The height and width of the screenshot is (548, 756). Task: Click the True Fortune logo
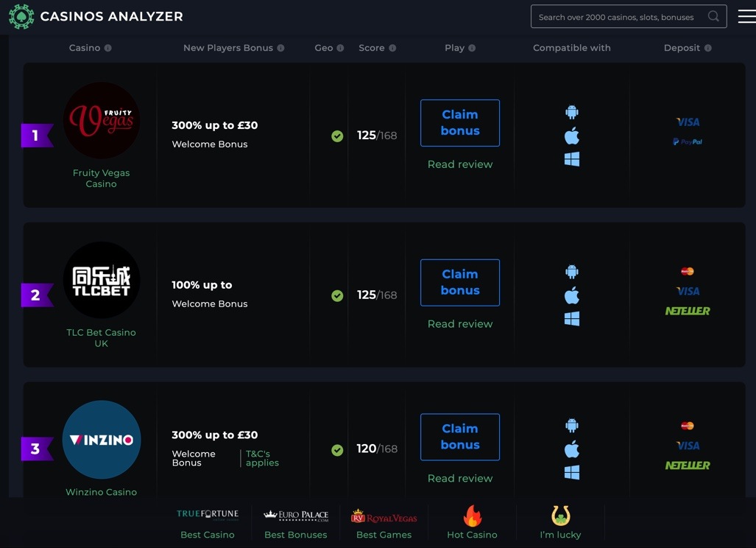pyautogui.click(x=208, y=515)
